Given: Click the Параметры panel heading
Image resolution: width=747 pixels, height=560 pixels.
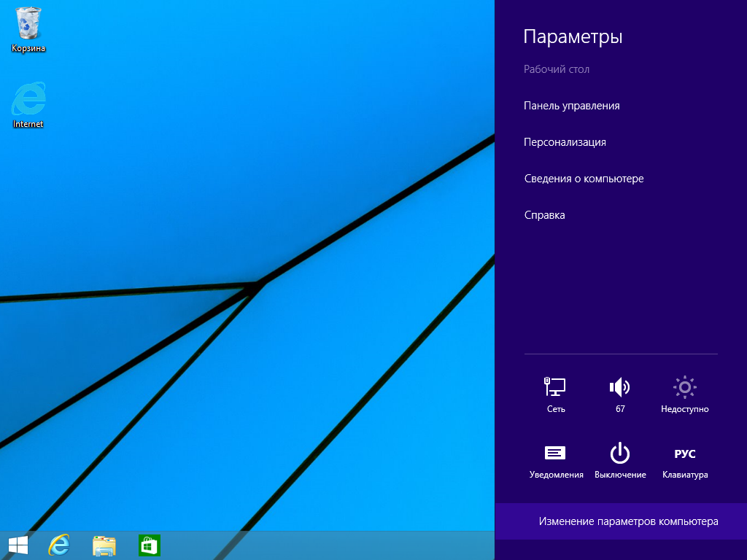Looking at the screenshot, I should click(573, 36).
